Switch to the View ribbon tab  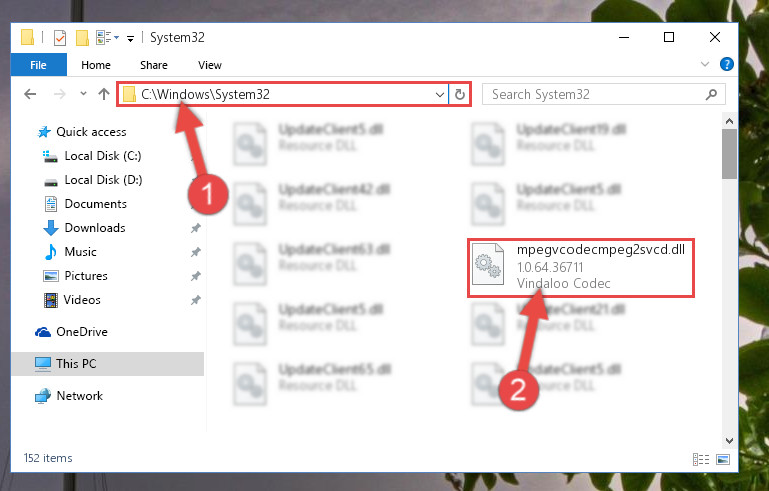pyautogui.click(x=210, y=65)
